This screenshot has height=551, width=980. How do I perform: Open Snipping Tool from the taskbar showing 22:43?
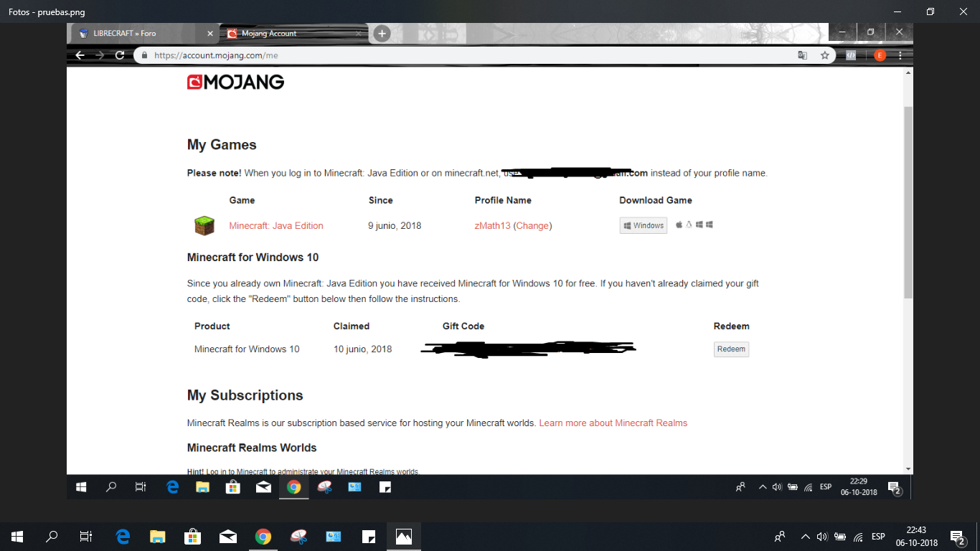coord(298,537)
